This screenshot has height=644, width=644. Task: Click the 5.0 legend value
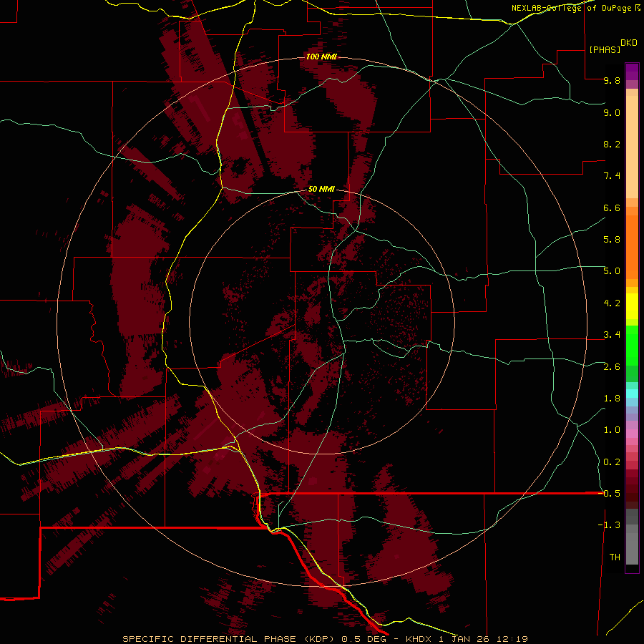[x=612, y=271]
